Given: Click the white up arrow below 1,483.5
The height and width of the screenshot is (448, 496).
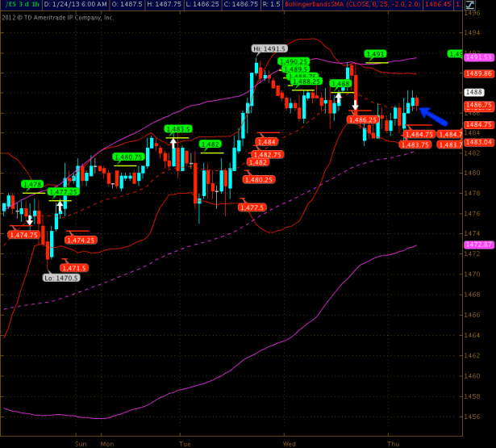Looking at the screenshot, I should pos(172,144).
